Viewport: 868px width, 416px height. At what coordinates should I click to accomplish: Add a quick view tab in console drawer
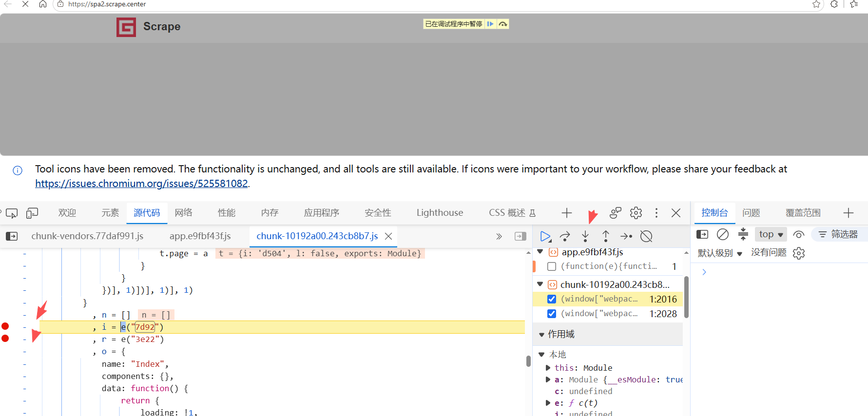click(849, 213)
